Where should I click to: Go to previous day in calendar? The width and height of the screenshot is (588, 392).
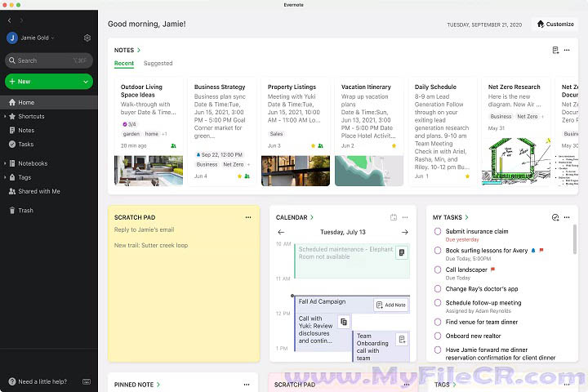coord(281,232)
